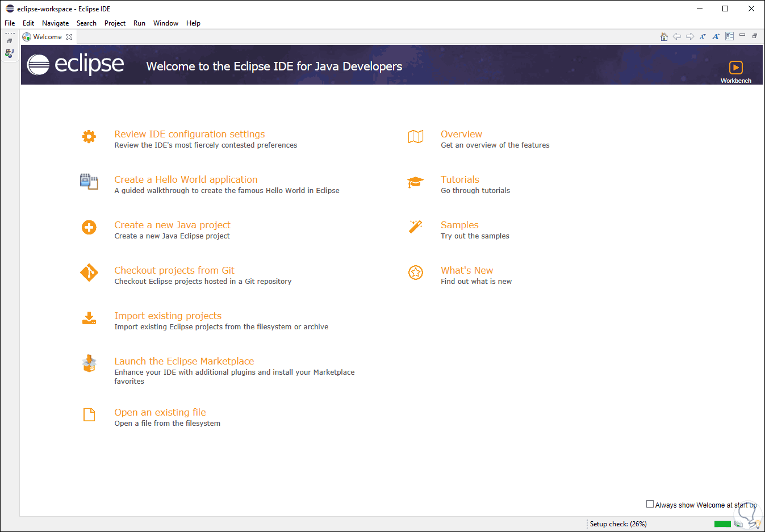The height and width of the screenshot is (532, 765).
Task: Click Create a Hello World application link
Action: click(x=186, y=179)
